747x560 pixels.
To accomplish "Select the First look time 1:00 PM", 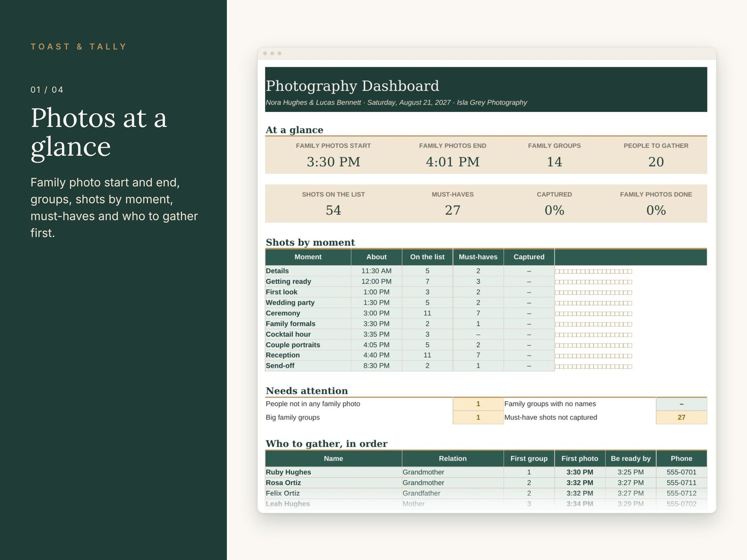I will point(376,292).
